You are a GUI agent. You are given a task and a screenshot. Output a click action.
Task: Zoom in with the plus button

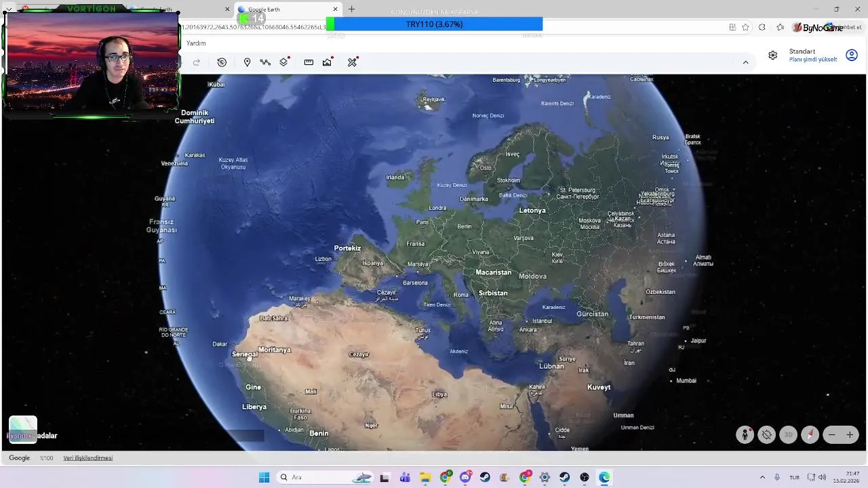(850, 435)
